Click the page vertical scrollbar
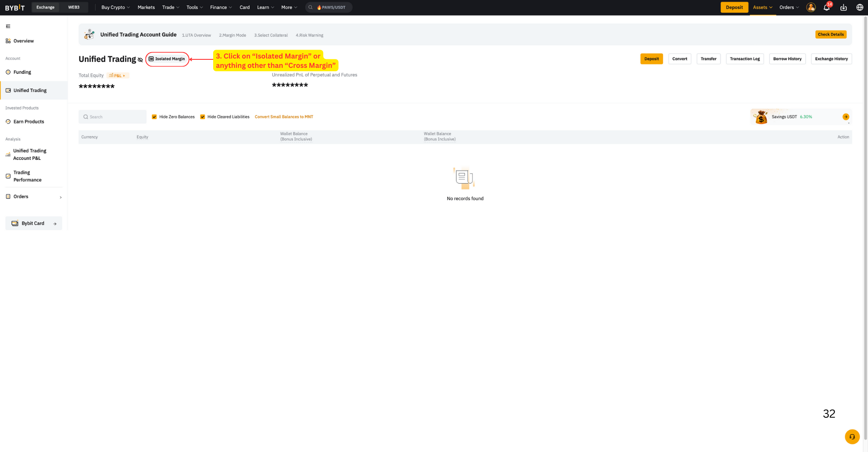 click(x=865, y=229)
